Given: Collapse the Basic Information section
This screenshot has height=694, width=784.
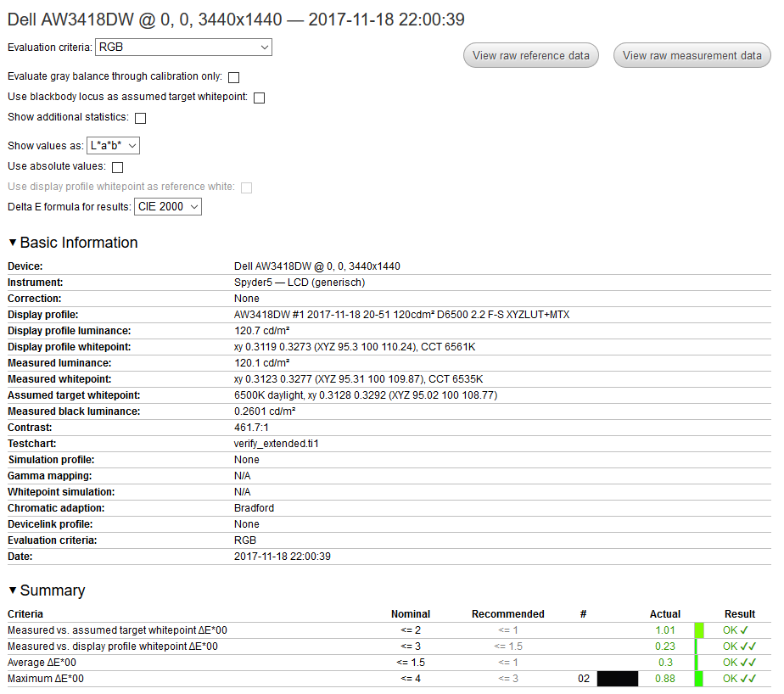Looking at the screenshot, I should point(13,243).
